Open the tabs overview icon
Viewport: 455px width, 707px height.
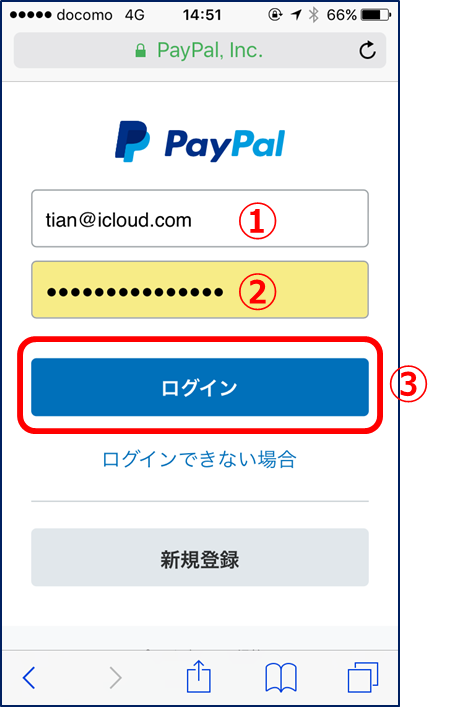pos(363,677)
